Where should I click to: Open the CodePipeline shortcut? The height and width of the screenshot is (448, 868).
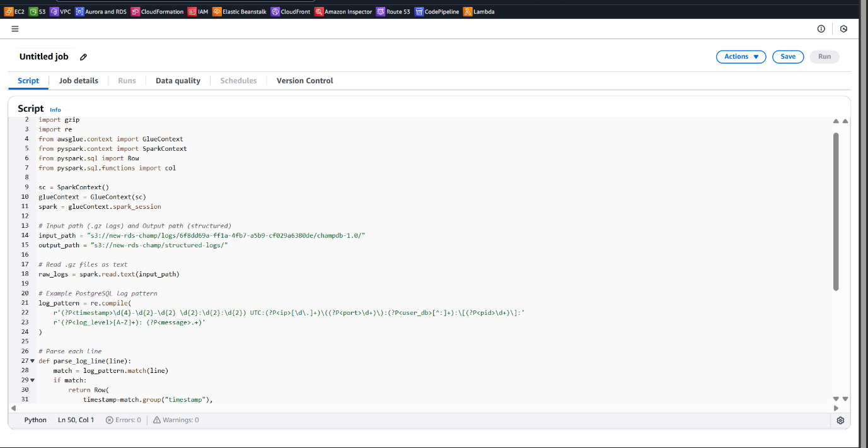[437, 11]
